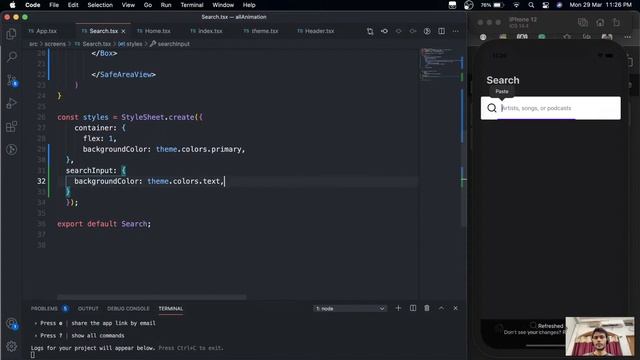Click the Open Changes compare icon
Viewport: 640px width, 360px height.
[x=370, y=31]
